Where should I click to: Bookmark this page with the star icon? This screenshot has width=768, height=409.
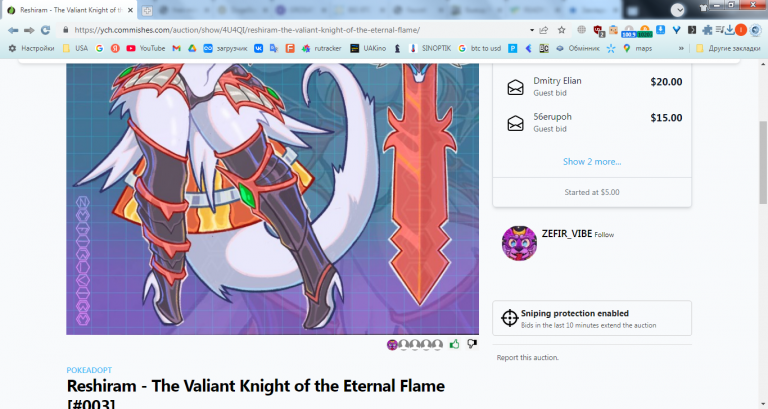coord(561,30)
